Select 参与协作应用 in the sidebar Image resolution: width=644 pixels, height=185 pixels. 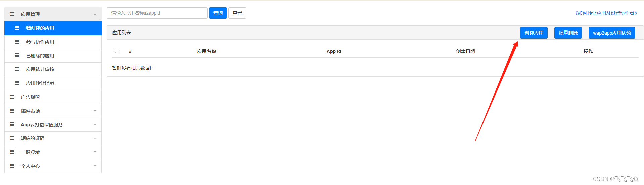pyautogui.click(x=40, y=42)
